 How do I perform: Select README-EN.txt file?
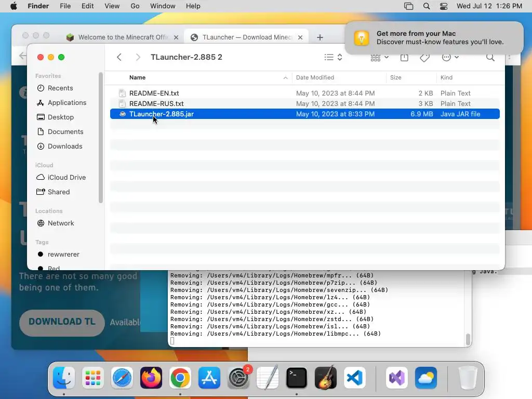(304, 94)
